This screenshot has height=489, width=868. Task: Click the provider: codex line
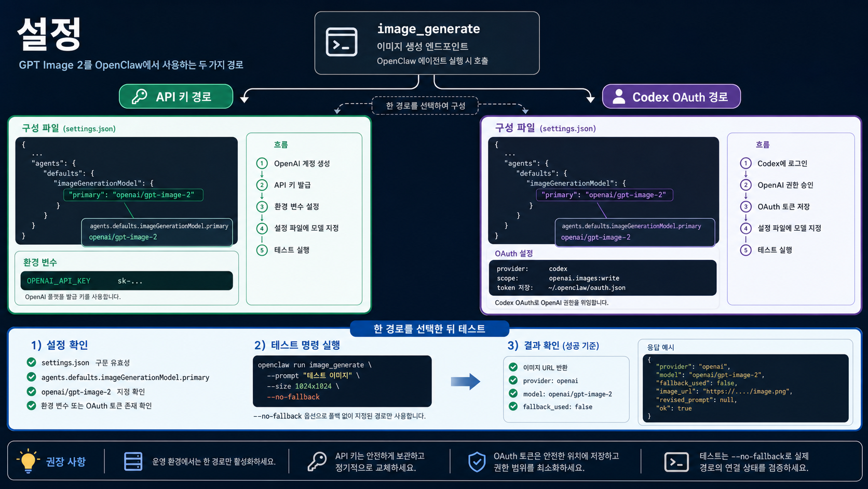532,269
